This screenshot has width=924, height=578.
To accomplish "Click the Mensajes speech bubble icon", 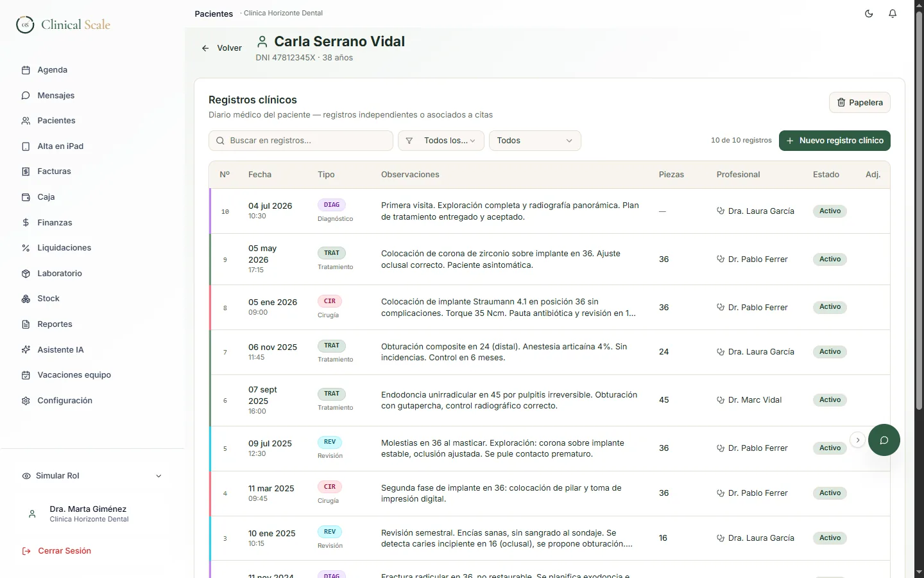I will [26, 96].
